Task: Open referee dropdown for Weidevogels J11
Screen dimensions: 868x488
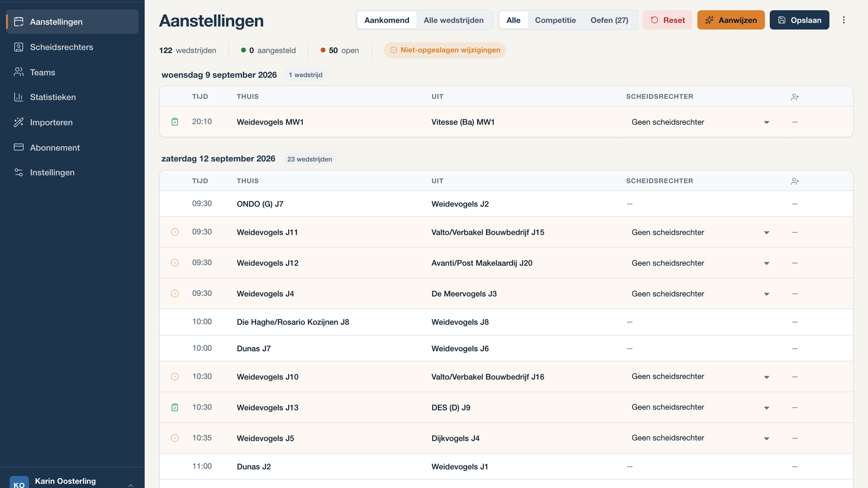Action: (700, 232)
